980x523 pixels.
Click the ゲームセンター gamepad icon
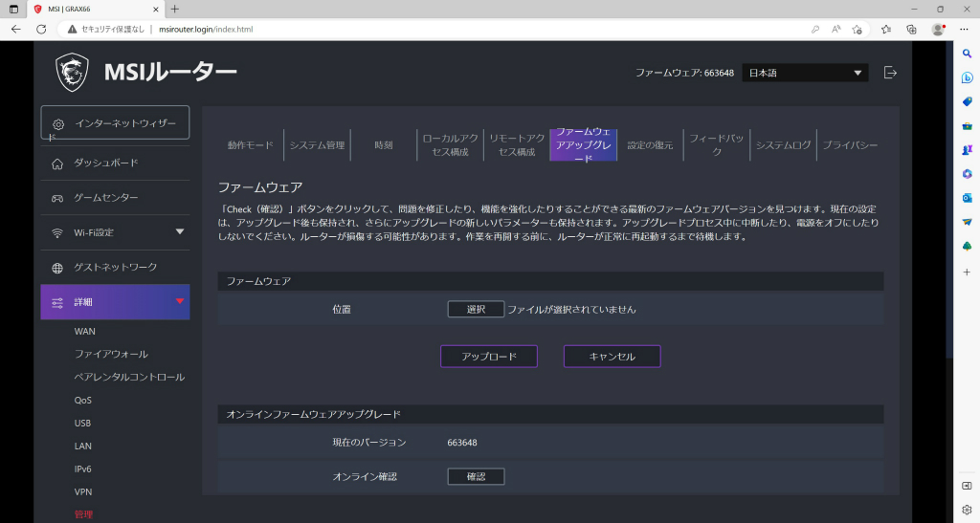point(57,198)
